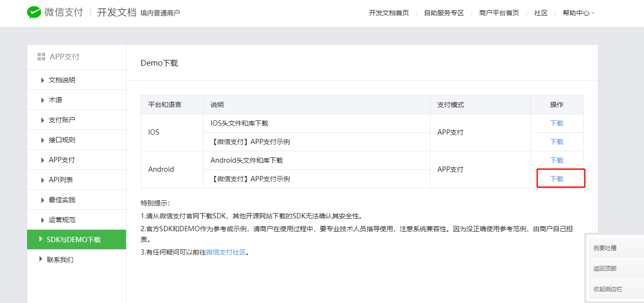Open 商户平台首页 in top navigation

point(499,13)
